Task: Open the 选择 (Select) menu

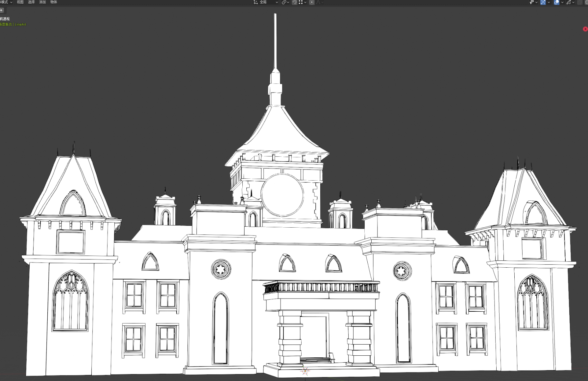Action: point(31,2)
